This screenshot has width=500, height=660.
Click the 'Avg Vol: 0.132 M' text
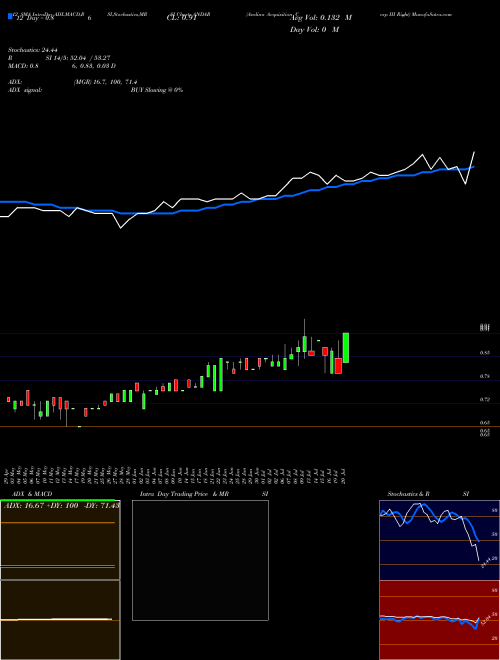[x=321, y=18]
